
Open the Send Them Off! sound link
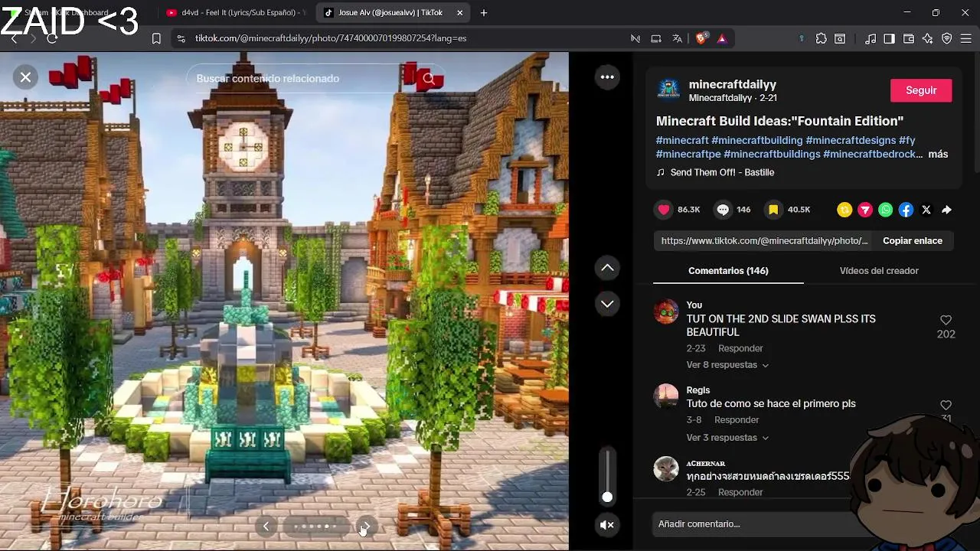pos(722,173)
